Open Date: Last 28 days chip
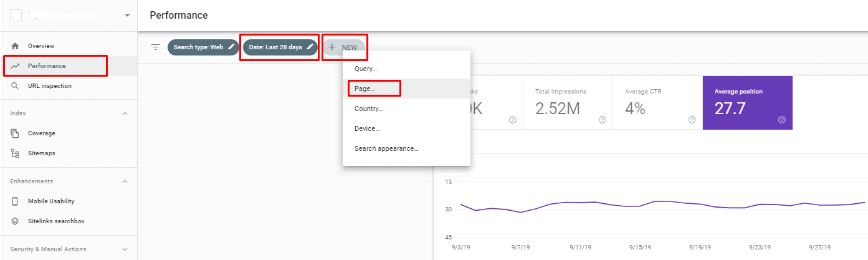 pyautogui.click(x=280, y=47)
